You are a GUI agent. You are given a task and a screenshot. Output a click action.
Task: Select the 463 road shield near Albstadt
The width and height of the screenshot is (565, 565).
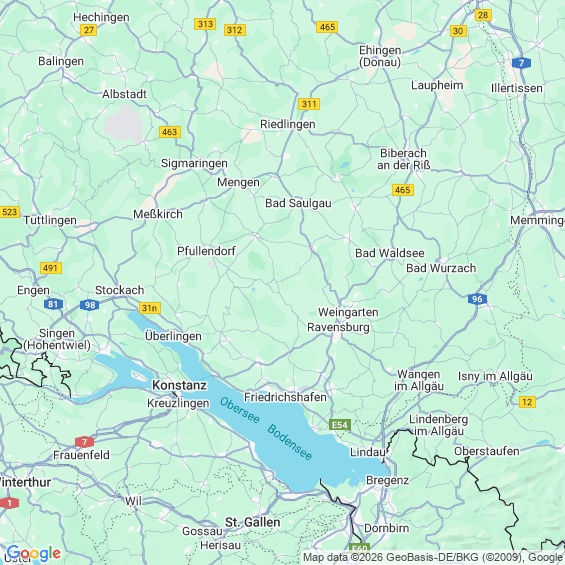tap(170, 132)
